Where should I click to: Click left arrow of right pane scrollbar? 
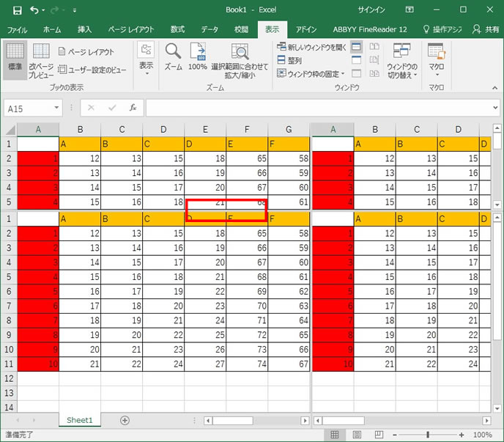[318, 421]
